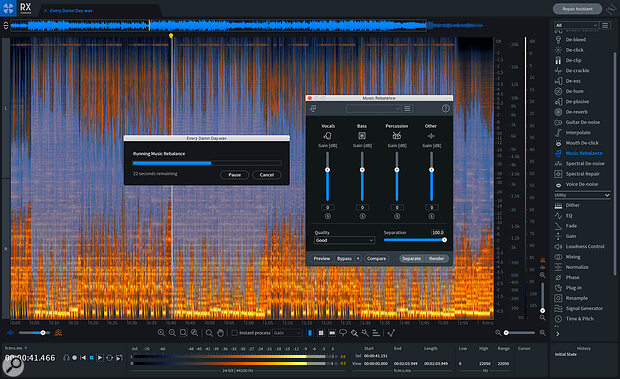Open the De-plosive module
Viewport: 620px width, 379px height.
(x=572, y=102)
